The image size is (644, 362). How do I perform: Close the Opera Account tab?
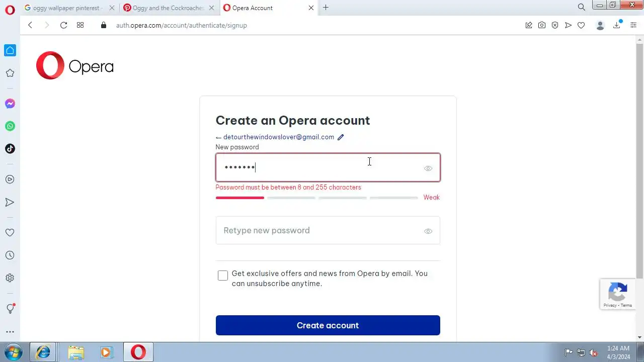pyautogui.click(x=311, y=8)
